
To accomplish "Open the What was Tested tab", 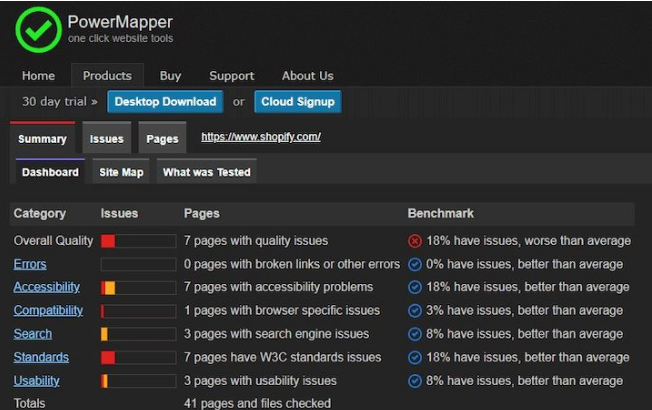I will [207, 171].
